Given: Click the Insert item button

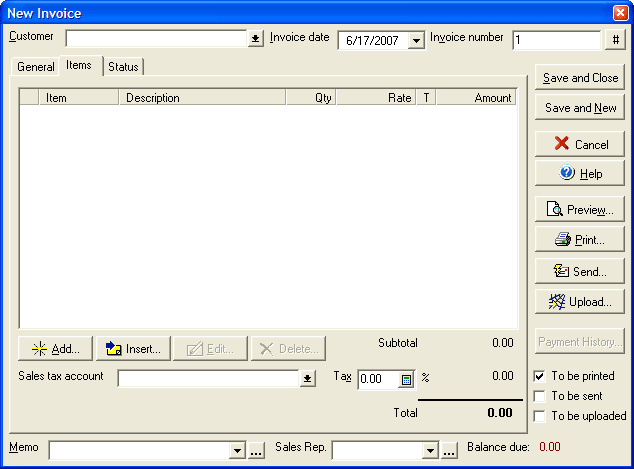Looking at the screenshot, I should 133,349.
